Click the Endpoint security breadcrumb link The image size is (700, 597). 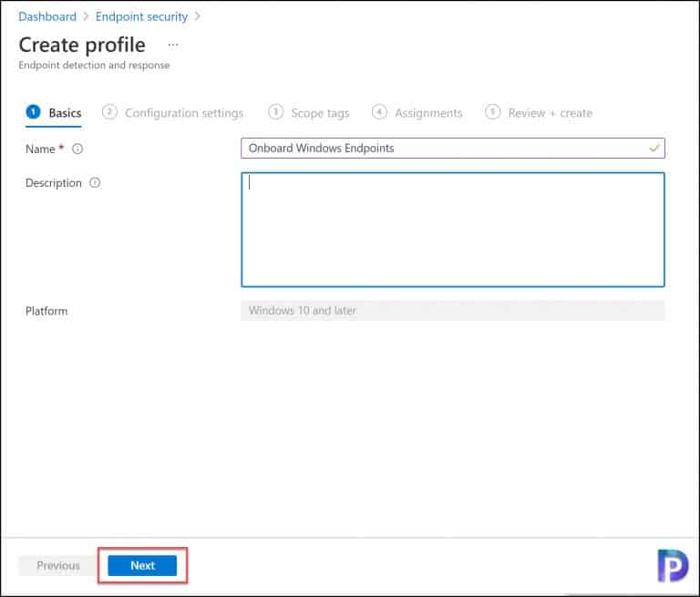point(141,16)
